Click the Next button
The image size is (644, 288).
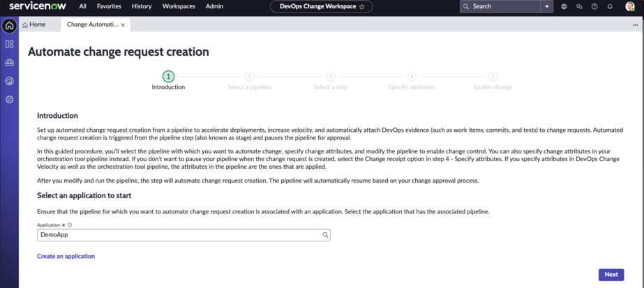pyautogui.click(x=611, y=275)
